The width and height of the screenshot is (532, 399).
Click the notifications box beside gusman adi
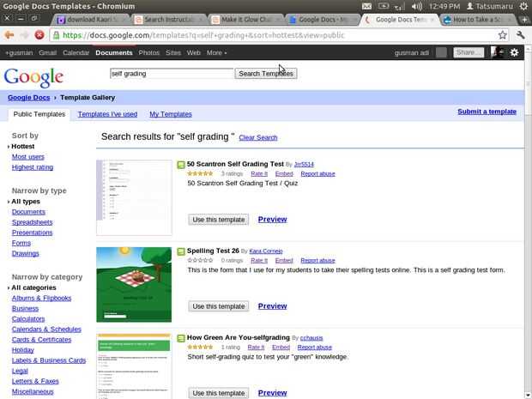click(x=441, y=52)
